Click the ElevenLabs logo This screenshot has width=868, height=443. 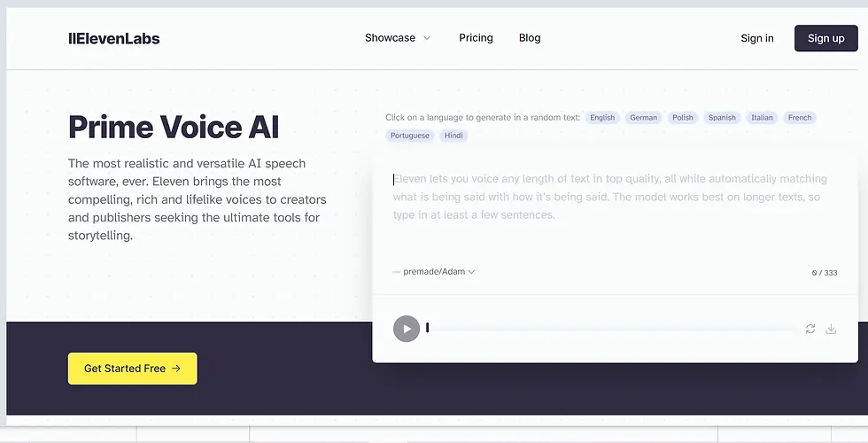[x=114, y=38]
